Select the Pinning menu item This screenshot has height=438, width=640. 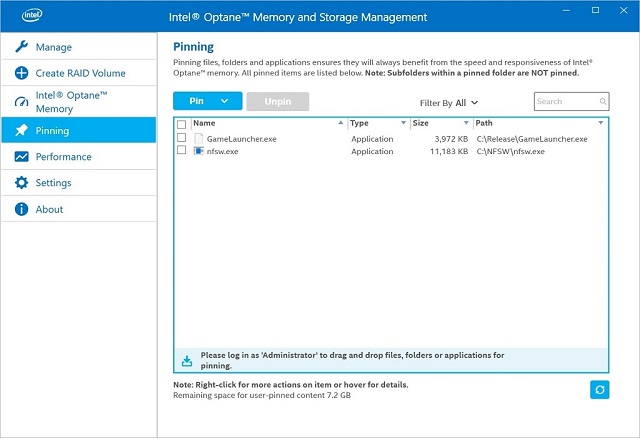click(79, 130)
